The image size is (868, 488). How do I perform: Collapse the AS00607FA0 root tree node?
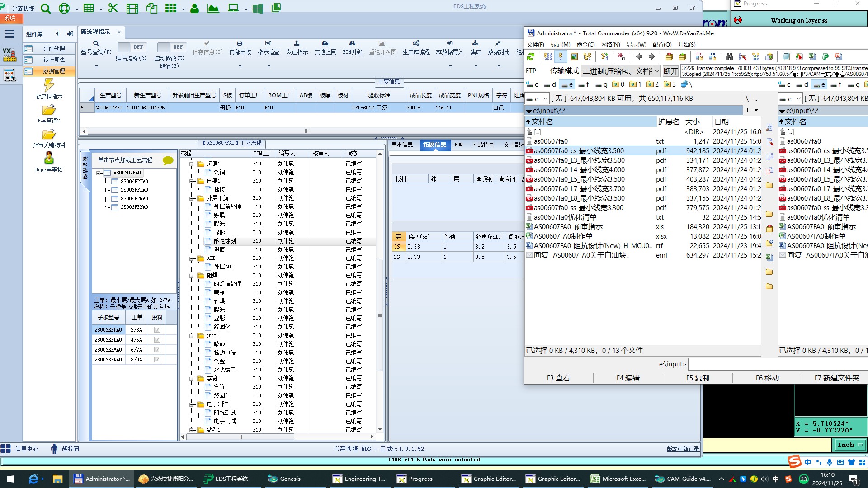(x=99, y=173)
